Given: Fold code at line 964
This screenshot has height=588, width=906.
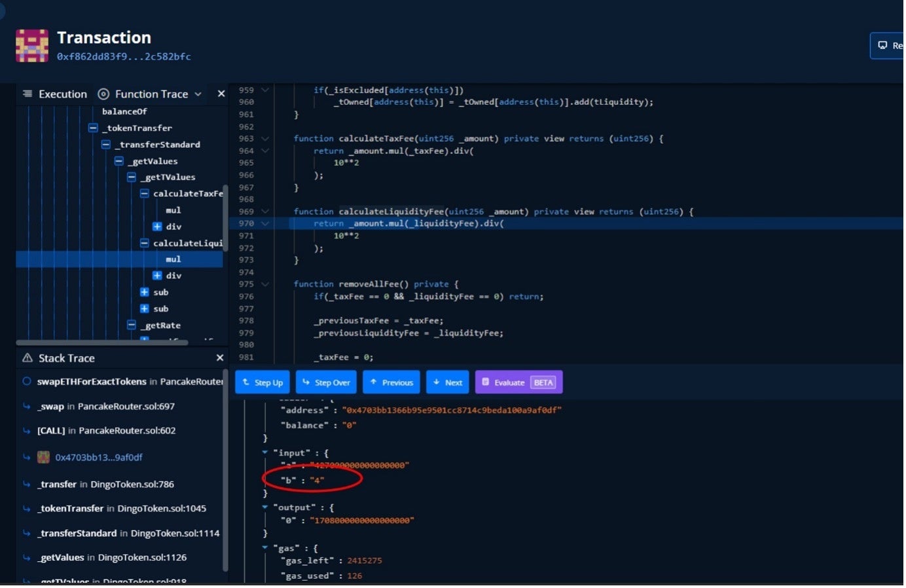Looking at the screenshot, I should 265,151.
